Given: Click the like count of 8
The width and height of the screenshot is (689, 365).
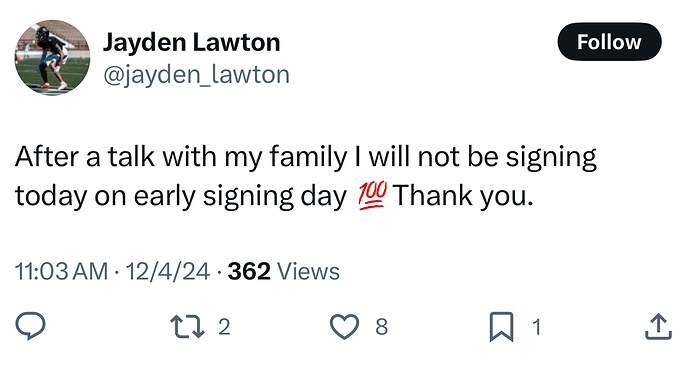Looking at the screenshot, I should [x=381, y=327].
